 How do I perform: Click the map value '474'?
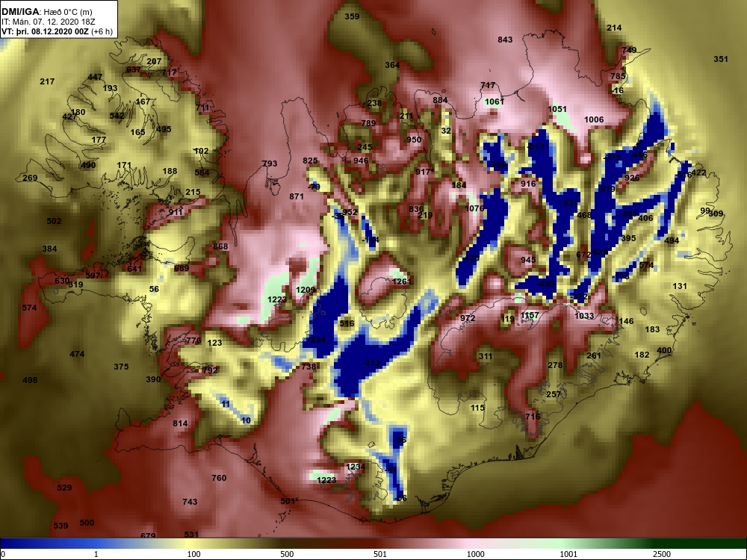[x=77, y=354]
